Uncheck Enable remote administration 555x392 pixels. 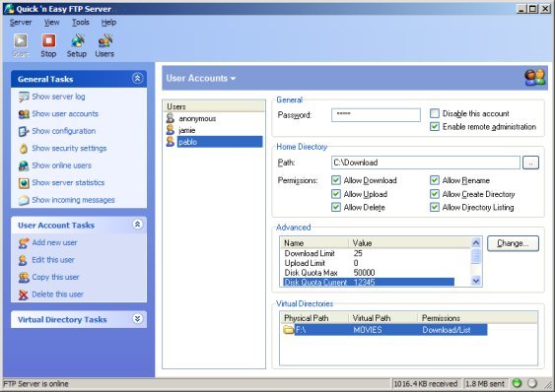435,127
